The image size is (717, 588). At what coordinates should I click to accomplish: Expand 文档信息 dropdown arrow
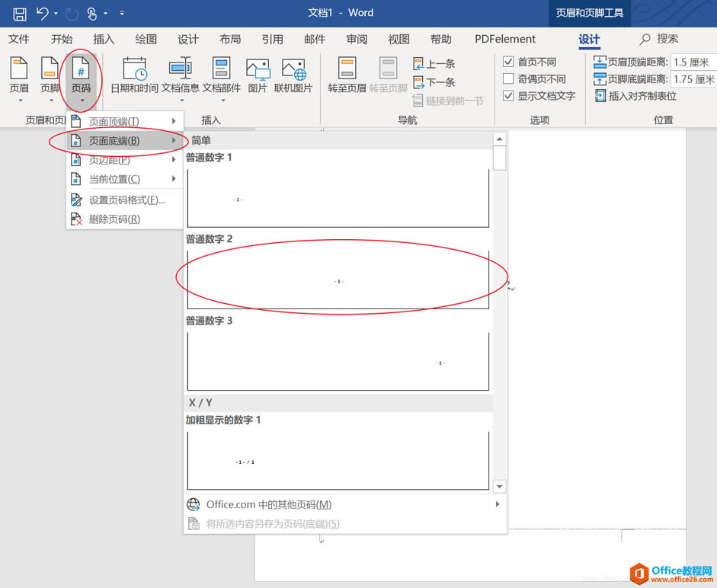click(182, 100)
